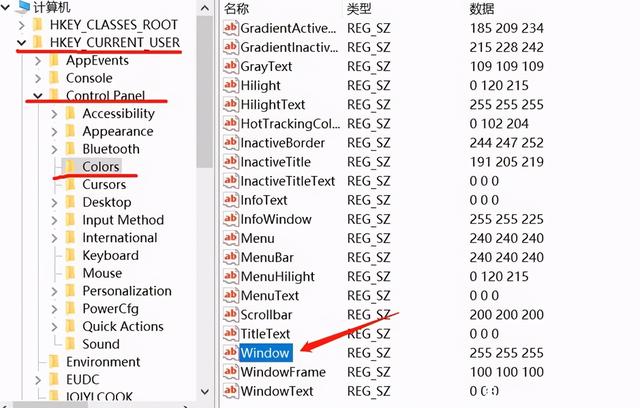Click the Sound folder icon
Screen dimensions: 640x408
pos(70,344)
